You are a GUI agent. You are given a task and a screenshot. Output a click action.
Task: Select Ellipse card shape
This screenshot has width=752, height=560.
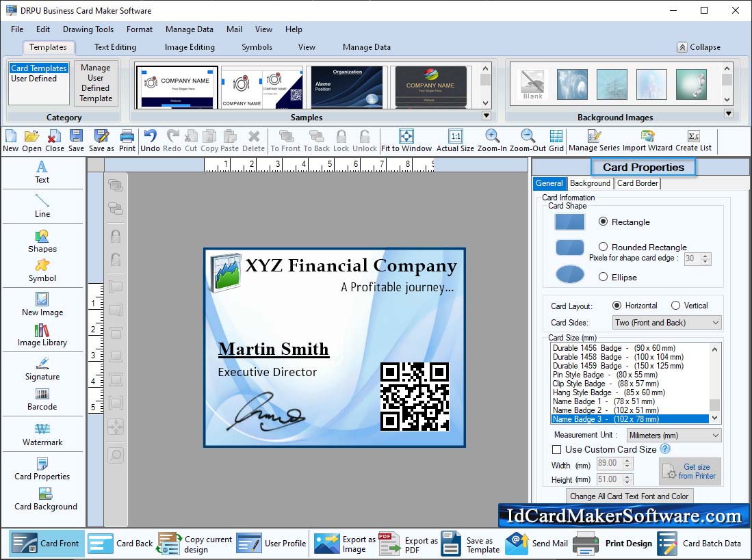pyautogui.click(x=603, y=277)
